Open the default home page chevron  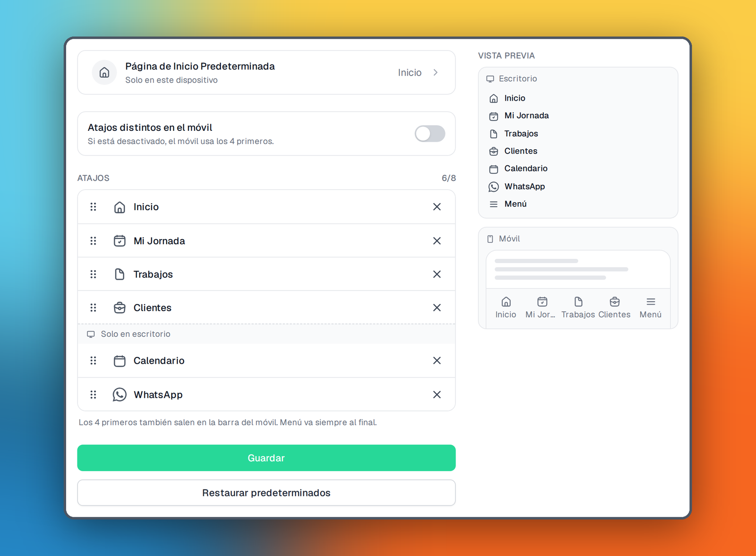pos(436,72)
